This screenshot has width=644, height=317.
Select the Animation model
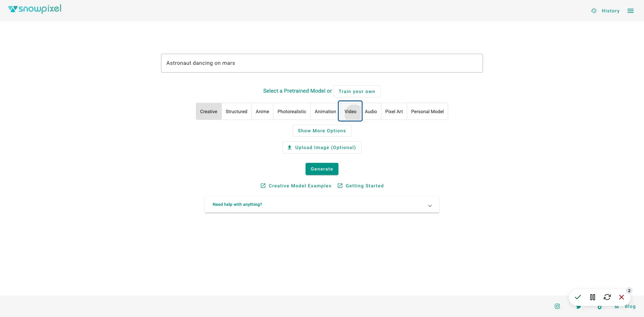pos(325,111)
